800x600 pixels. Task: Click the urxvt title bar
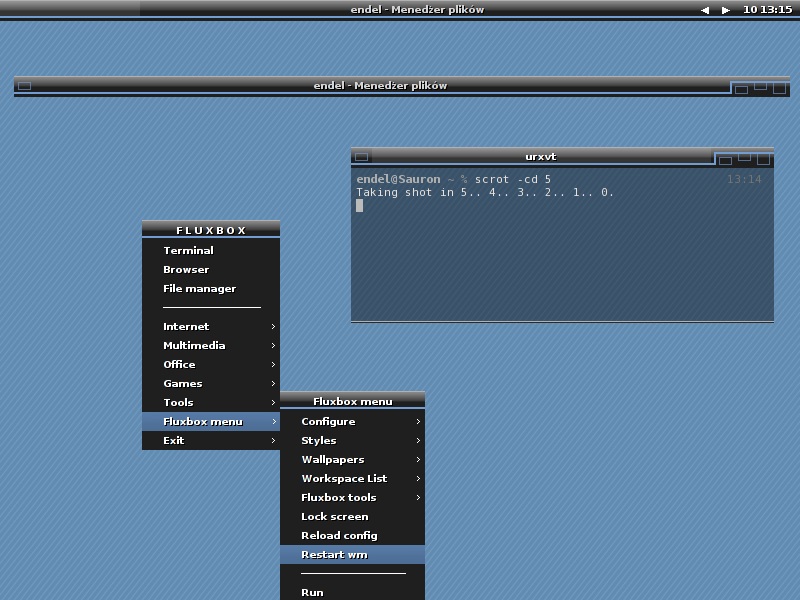tap(541, 157)
